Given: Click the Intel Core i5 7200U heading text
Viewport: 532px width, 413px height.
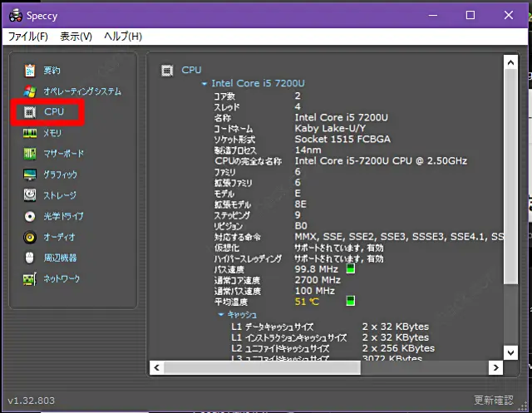Looking at the screenshot, I should [258, 83].
